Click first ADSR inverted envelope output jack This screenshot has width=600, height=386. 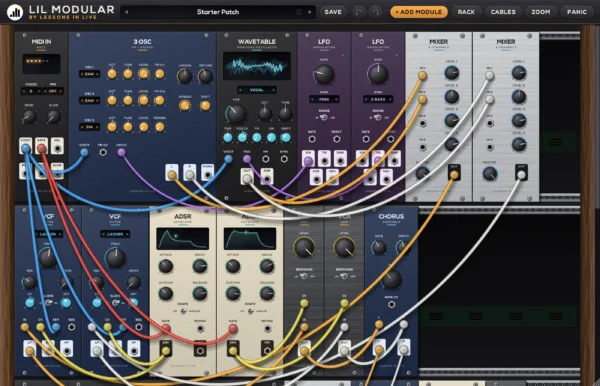[200, 350]
